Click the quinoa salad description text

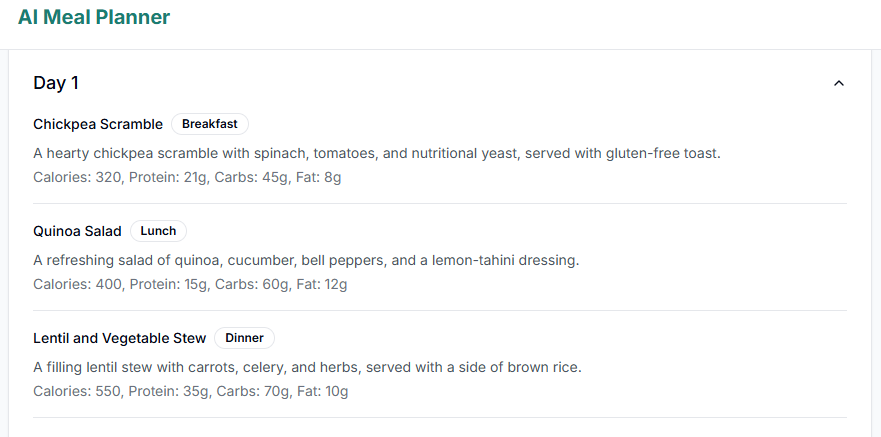point(306,260)
